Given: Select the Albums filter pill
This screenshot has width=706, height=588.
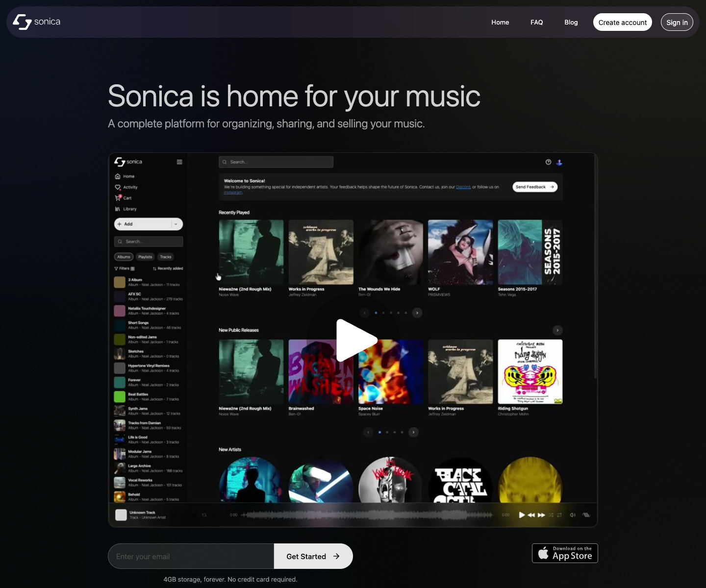Looking at the screenshot, I should [x=124, y=257].
